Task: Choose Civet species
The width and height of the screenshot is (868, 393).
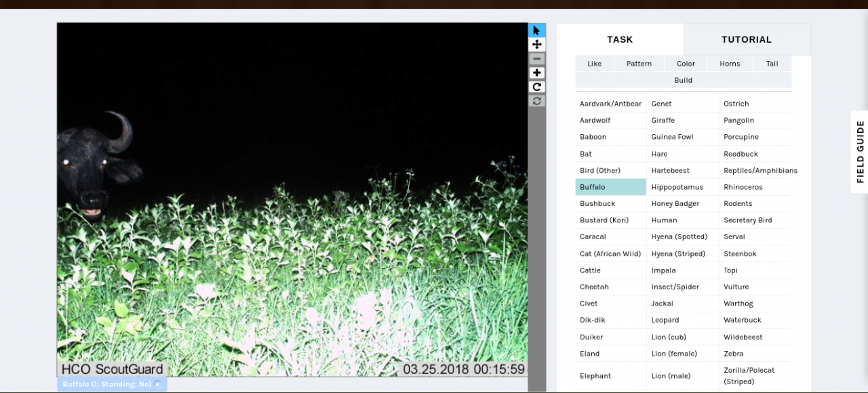Action: 610,304
